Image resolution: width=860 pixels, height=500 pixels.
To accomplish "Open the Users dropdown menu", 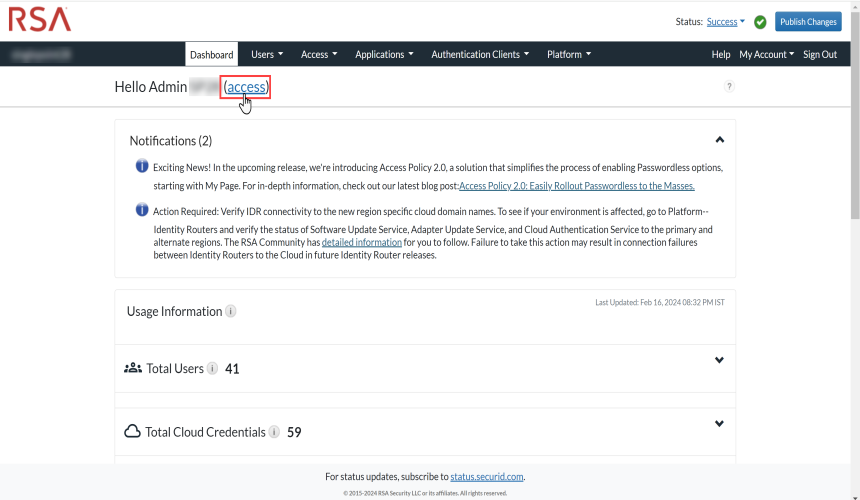I will pos(267,54).
